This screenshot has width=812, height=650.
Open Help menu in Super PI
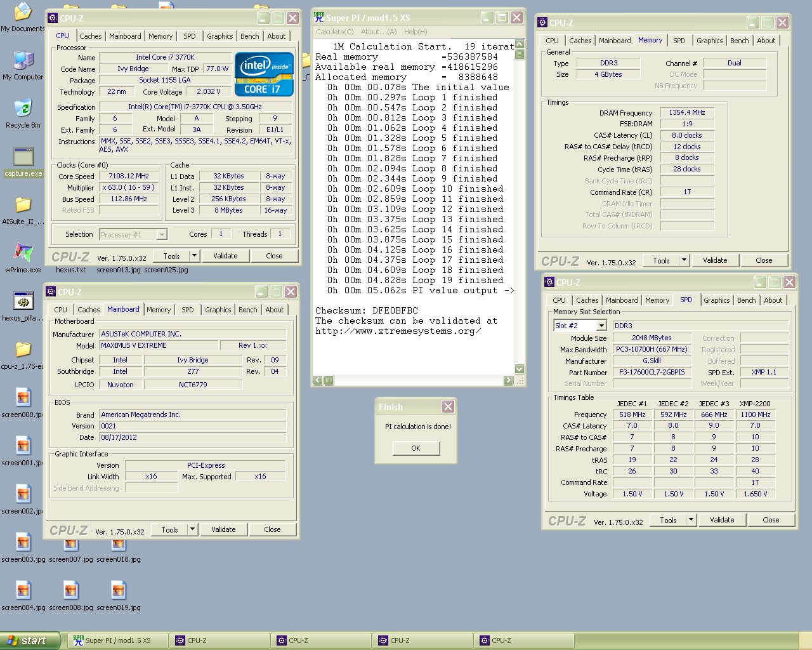point(416,32)
